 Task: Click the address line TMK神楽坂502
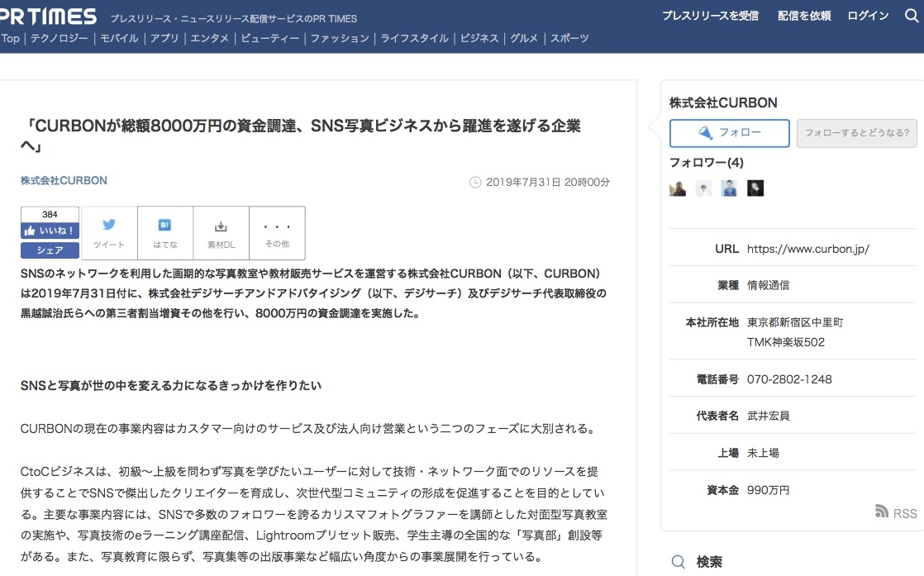tap(786, 342)
